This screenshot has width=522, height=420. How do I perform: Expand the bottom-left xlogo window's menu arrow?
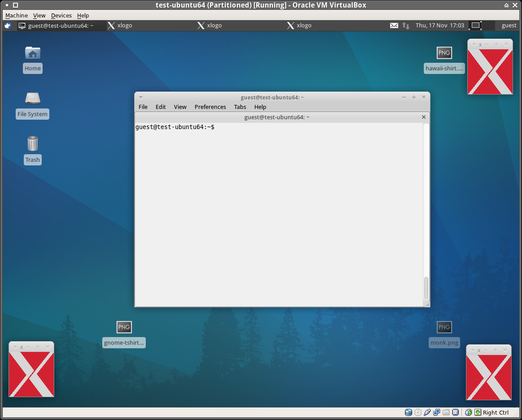(15, 347)
